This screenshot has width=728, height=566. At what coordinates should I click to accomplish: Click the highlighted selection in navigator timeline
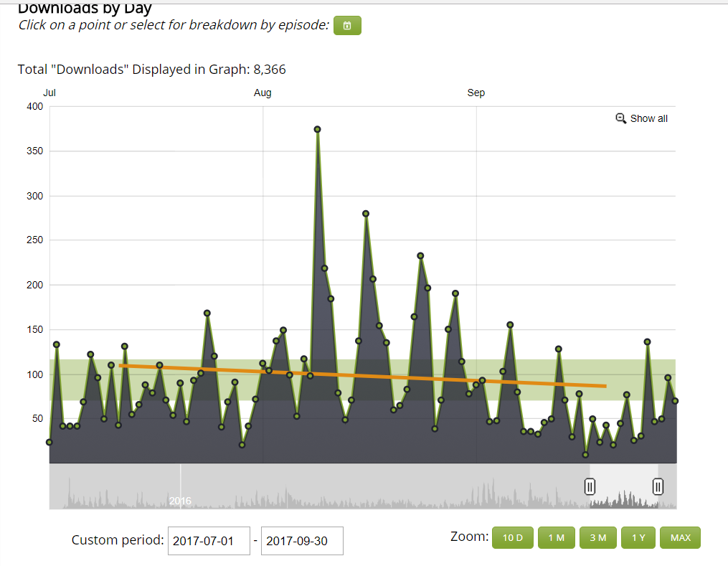[x=623, y=487]
